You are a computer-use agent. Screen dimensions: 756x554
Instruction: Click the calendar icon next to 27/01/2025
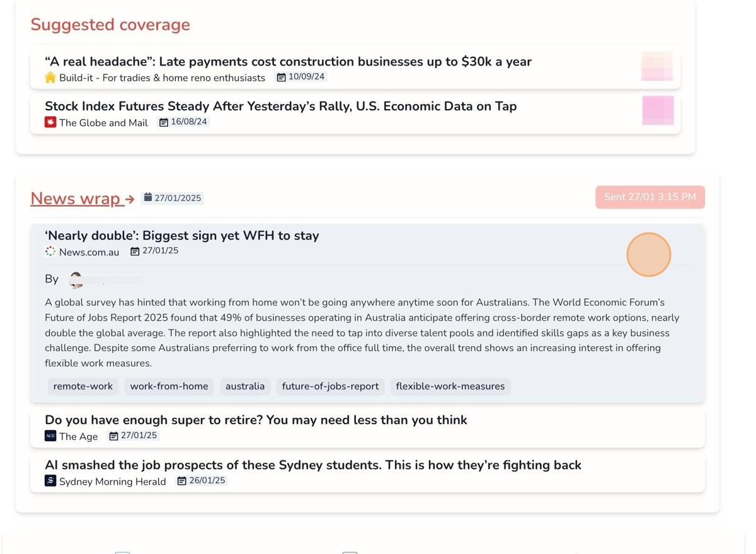click(148, 198)
